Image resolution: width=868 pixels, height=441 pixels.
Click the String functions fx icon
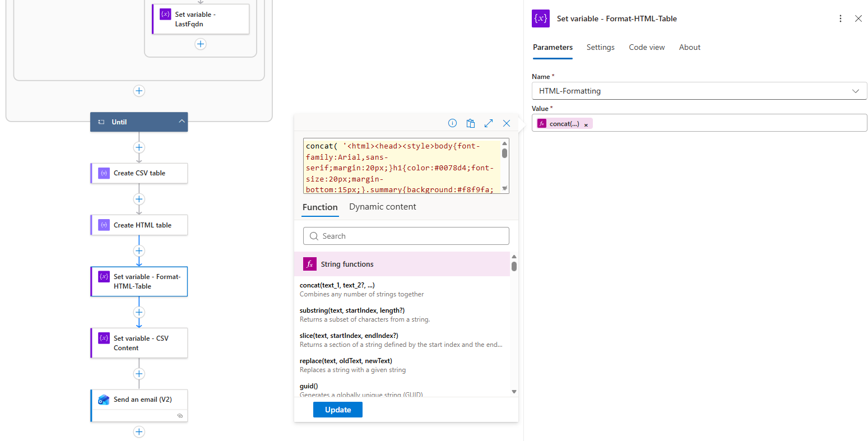point(309,264)
